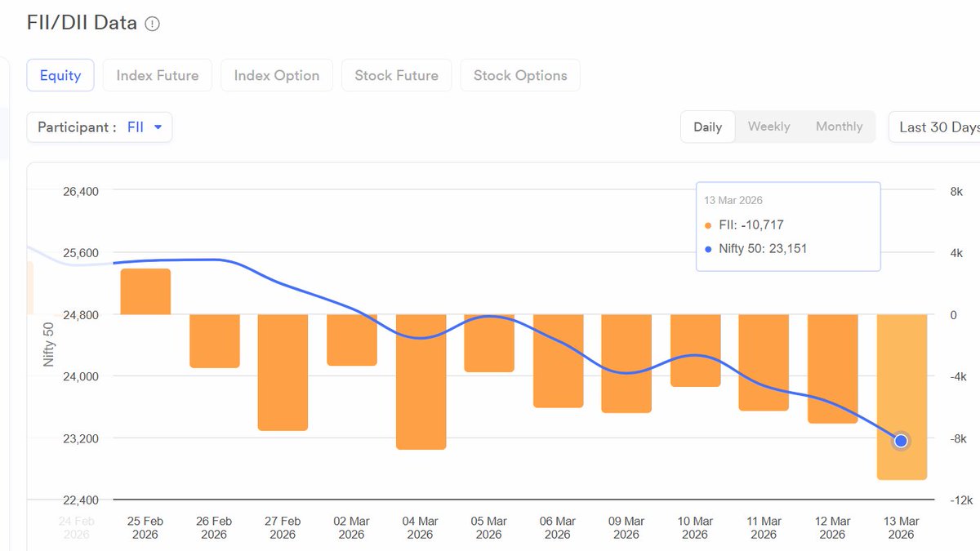The image size is (980, 551).
Task: Switch to the Weekly view
Action: click(x=769, y=127)
